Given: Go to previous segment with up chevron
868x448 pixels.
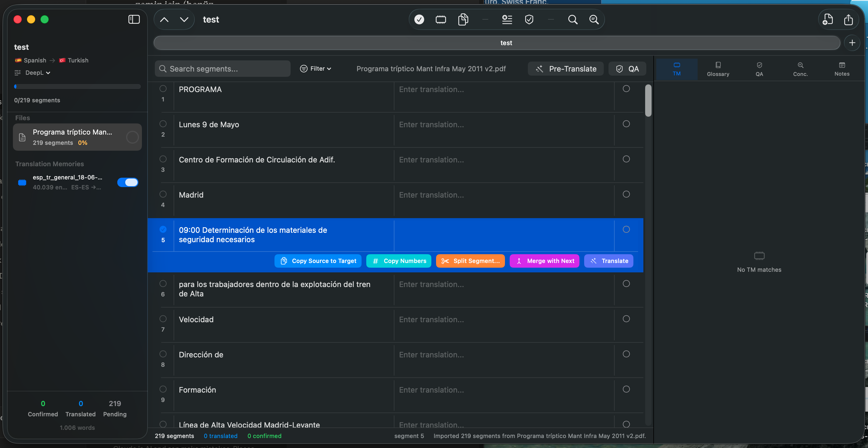Looking at the screenshot, I should coord(164,20).
